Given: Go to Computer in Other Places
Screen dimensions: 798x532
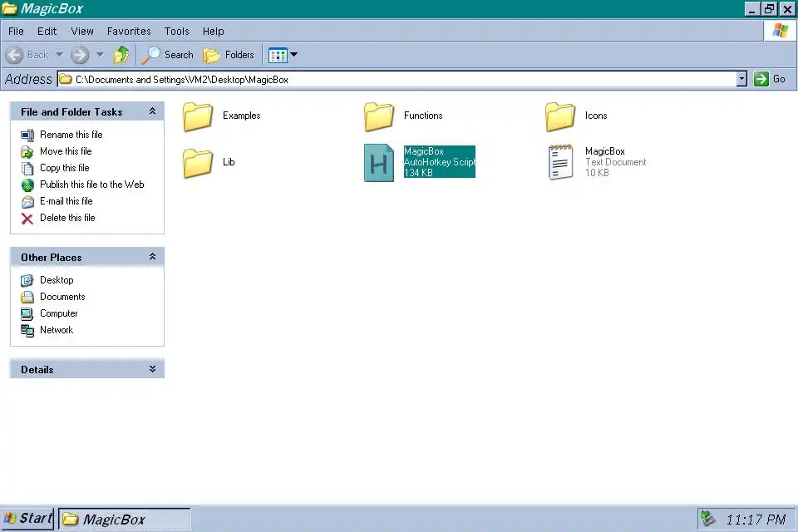Looking at the screenshot, I should (x=58, y=313).
